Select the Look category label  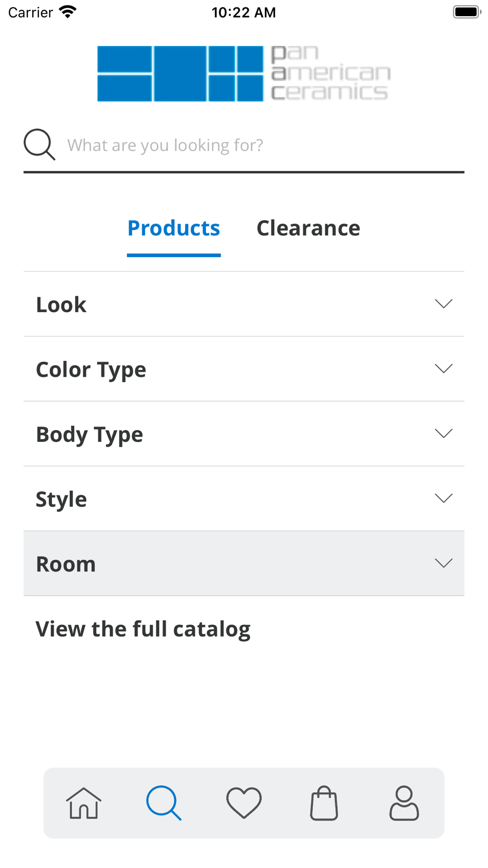pyautogui.click(x=61, y=304)
